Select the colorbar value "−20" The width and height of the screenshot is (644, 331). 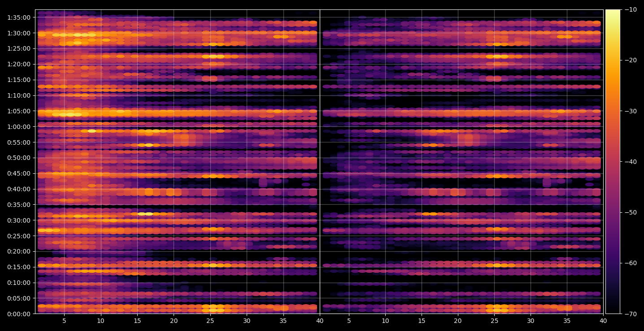point(630,60)
